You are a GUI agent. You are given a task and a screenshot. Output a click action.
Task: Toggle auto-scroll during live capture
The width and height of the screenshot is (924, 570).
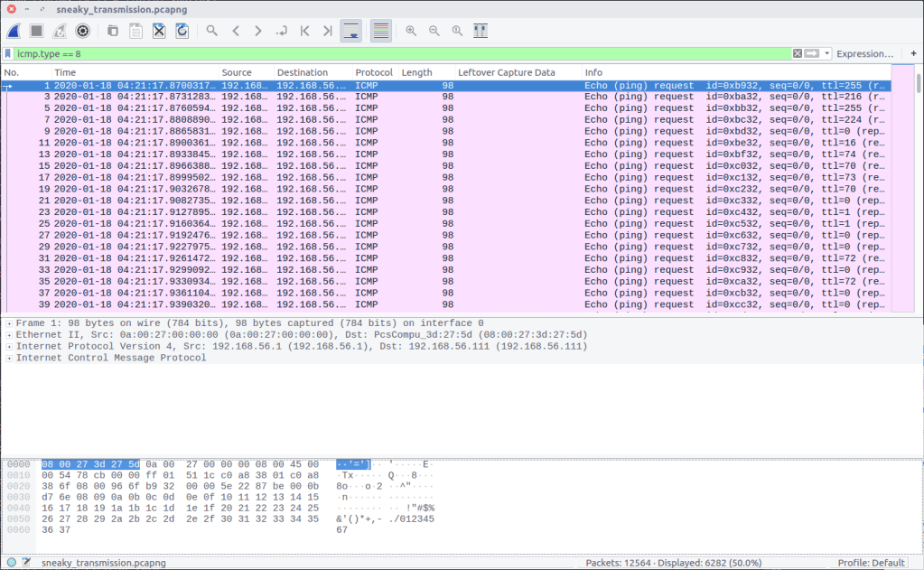[x=352, y=31]
